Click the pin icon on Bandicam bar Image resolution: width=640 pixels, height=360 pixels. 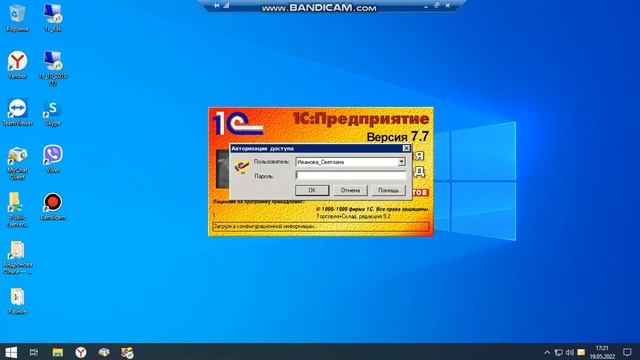pyautogui.click(x=216, y=6)
